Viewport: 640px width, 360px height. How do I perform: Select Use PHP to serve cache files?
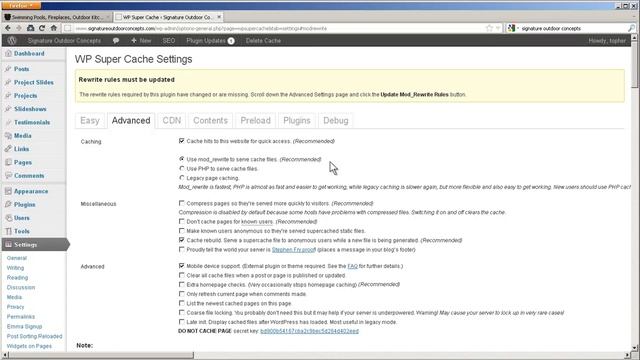(x=182, y=168)
